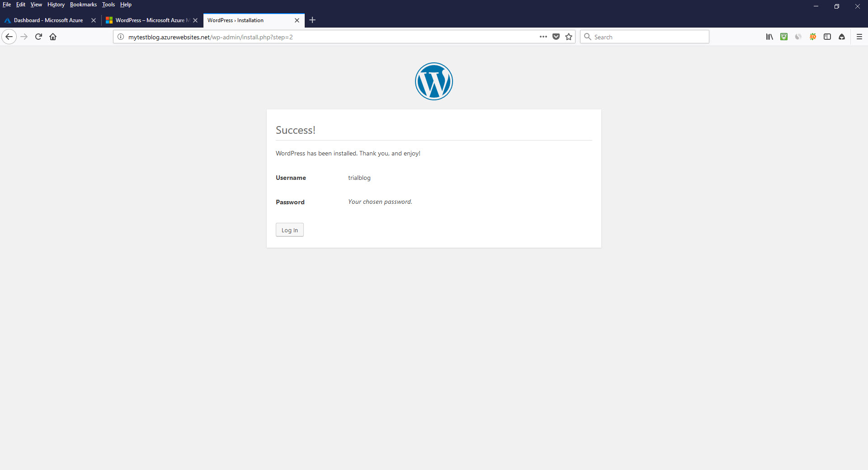Switch to the WordPress Microsoft Azure tab
The image size is (868, 470).
tap(149, 20)
